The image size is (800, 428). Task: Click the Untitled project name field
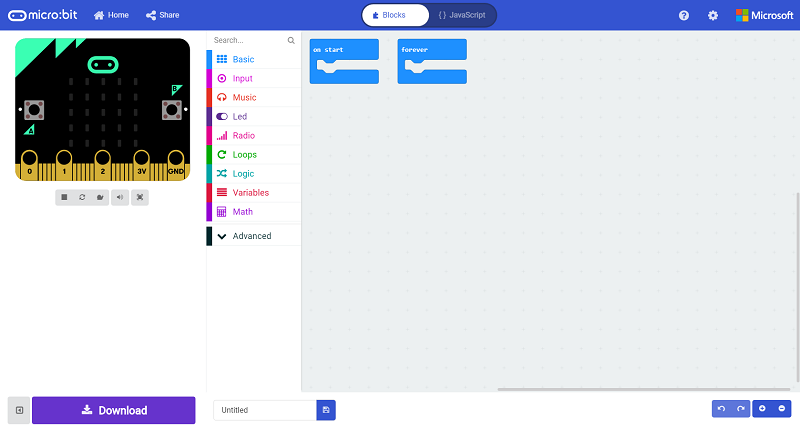(265, 410)
